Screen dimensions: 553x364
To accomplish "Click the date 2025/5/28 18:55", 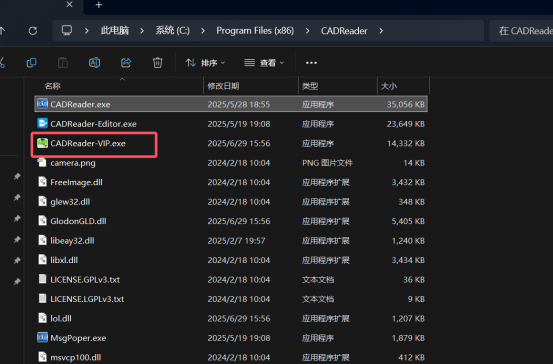I will tap(239, 104).
